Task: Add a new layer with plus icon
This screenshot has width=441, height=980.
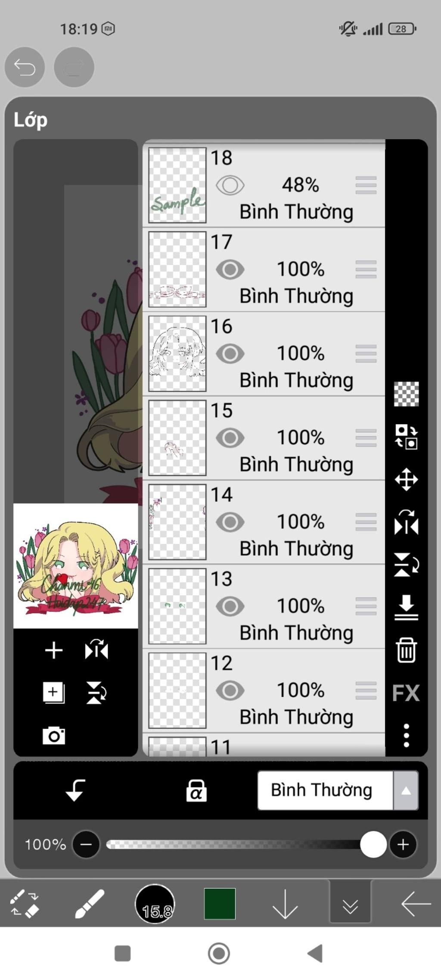Action: click(x=54, y=650)
